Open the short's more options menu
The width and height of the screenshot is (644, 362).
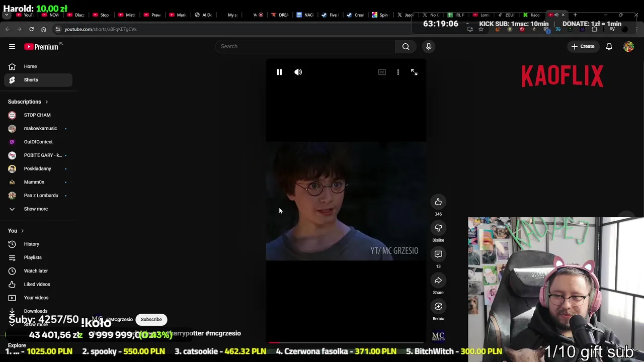(x=398, y=72)
